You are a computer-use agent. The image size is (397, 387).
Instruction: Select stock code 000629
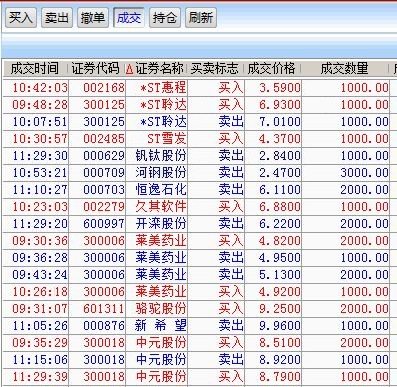[x=104, y=156]
